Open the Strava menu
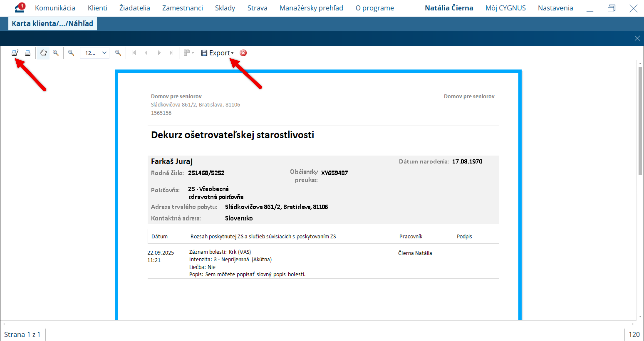The image size is (644, 341). (257, 8)
